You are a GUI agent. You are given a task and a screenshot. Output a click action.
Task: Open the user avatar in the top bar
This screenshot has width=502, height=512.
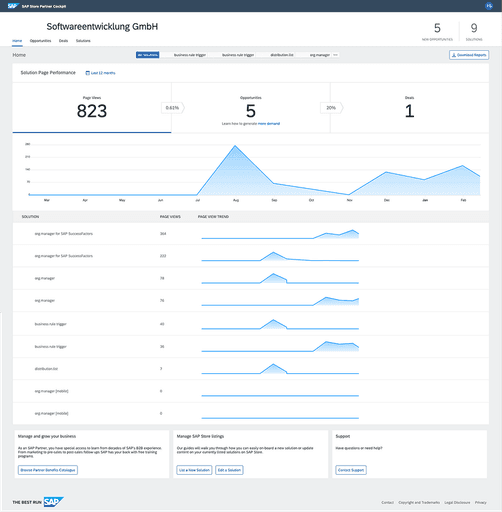click(x=489, y=6)
